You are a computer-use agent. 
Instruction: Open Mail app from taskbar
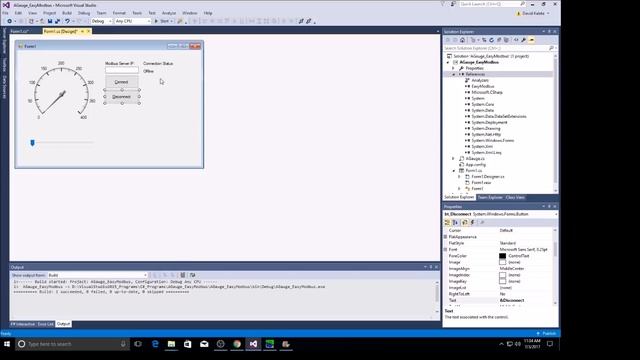click(204, 344)
